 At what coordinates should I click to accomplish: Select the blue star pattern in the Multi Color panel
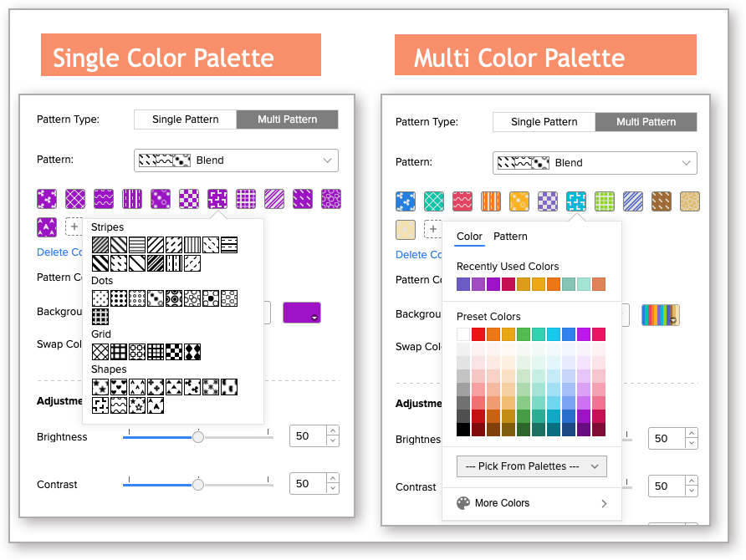pyautogui.click(x=406, y=201)
